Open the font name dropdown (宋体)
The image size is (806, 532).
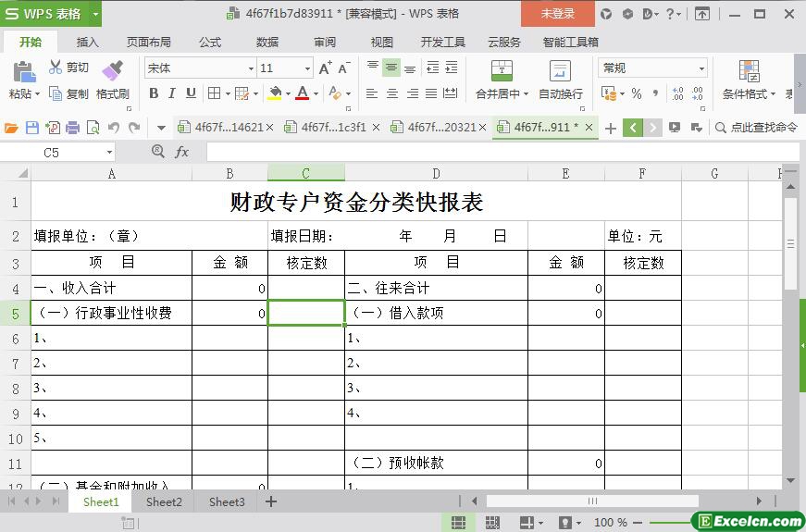250,68
